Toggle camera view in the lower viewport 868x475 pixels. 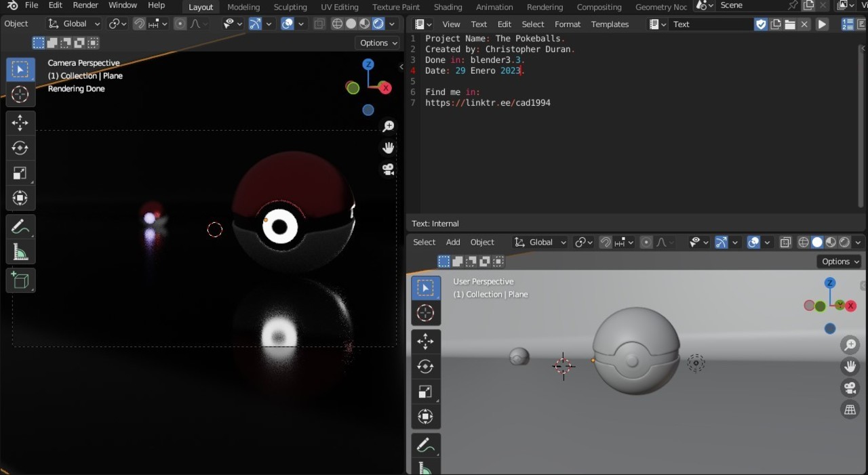pyautogui.click(x=850, y=388)
